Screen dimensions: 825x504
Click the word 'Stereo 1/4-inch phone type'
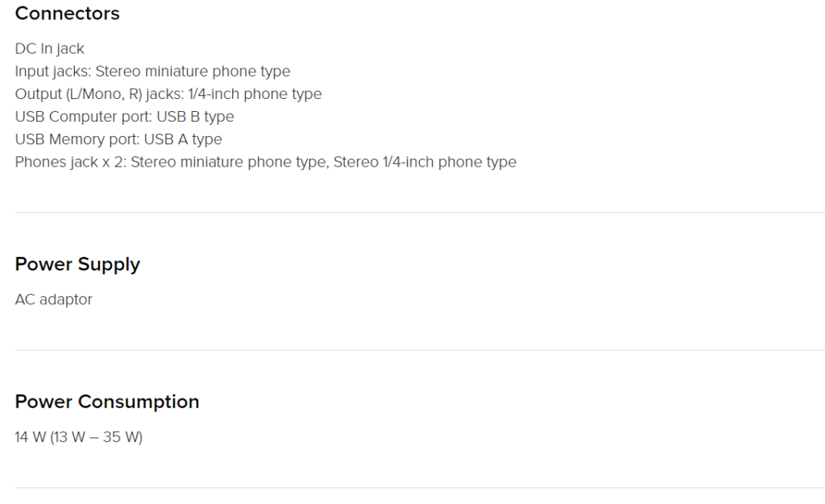(x=425, y=162)
